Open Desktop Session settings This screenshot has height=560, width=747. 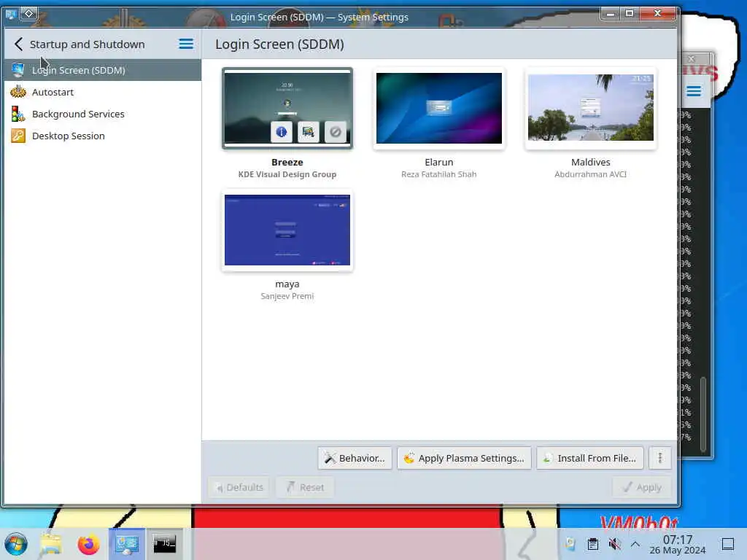tap(102, 136)
